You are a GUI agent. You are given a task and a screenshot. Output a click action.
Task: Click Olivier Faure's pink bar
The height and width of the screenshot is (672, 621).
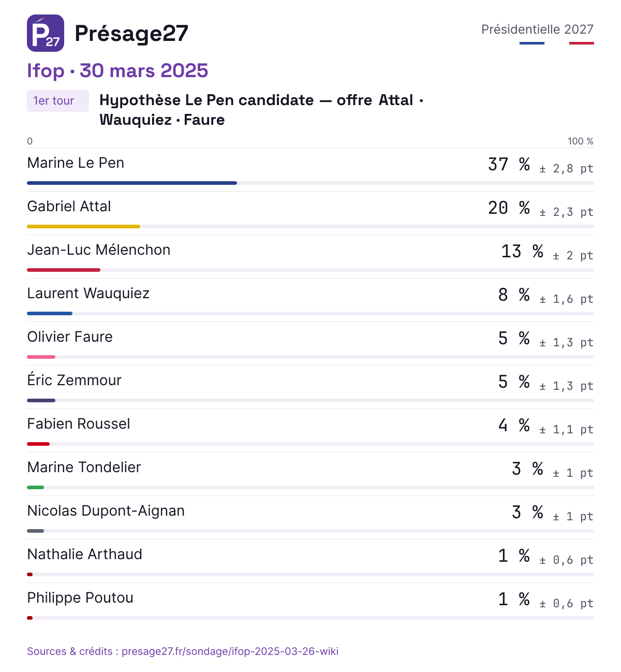[41, 357]
